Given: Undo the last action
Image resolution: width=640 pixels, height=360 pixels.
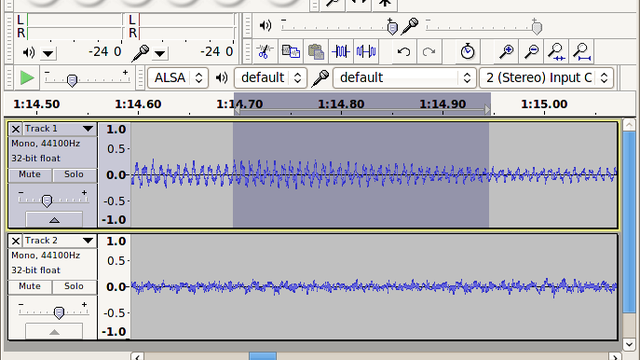Looking at the screenshot, I should pos(404,52).
